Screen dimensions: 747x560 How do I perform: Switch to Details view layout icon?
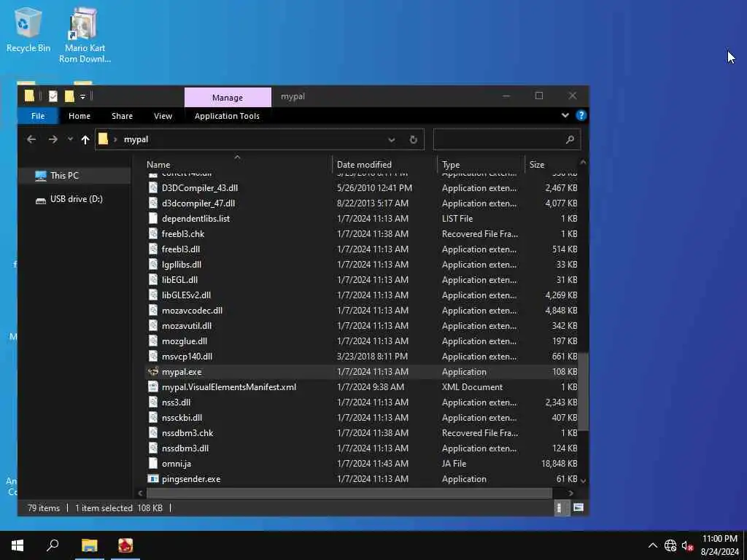tap(560, 508)
